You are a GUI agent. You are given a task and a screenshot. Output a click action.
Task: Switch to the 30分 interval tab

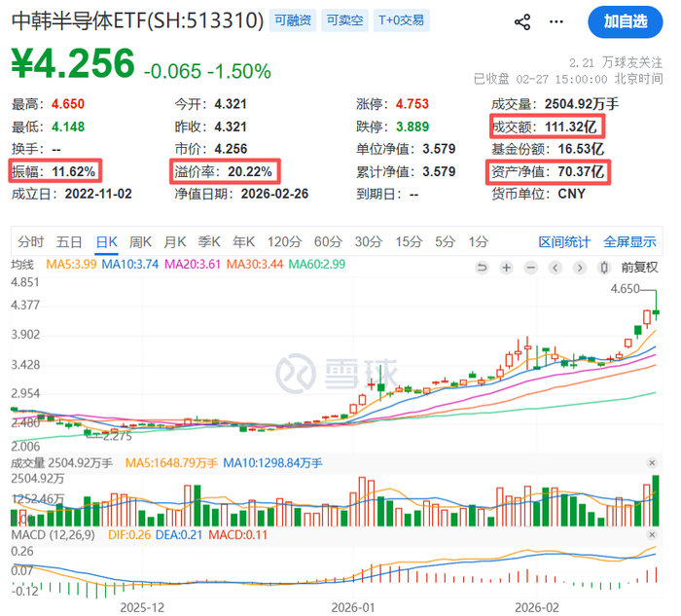point(369,241)
